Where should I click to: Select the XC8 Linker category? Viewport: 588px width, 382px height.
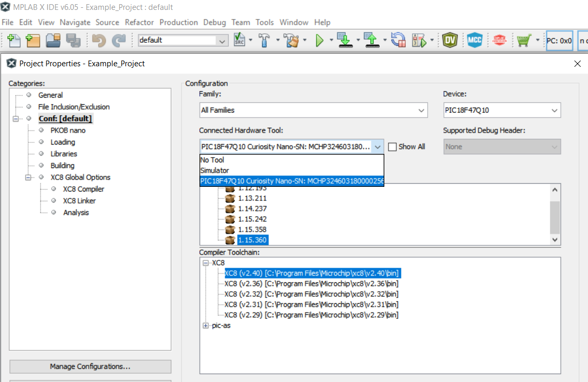click(x=79, y=200)
